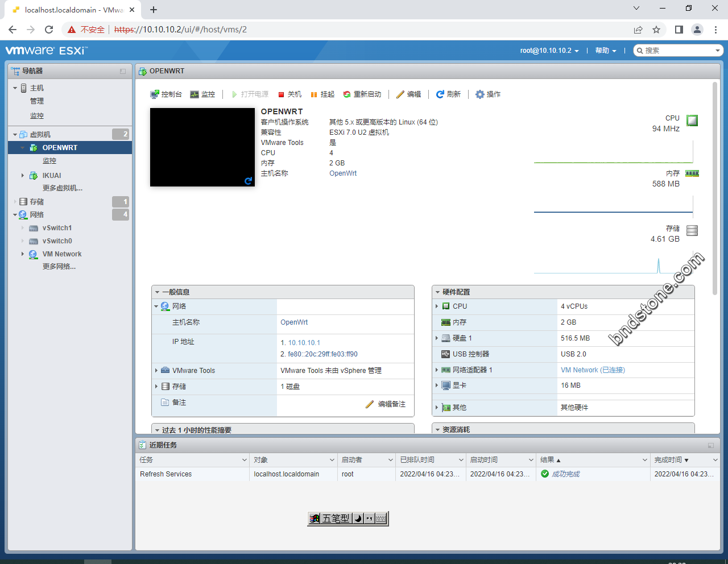This screenshot has width=728, height=564.
Task: Open the VM Network connected link
Action: click(x=593, y=370)
